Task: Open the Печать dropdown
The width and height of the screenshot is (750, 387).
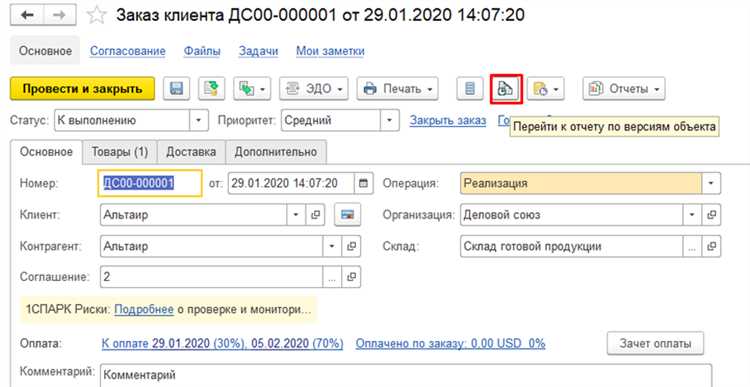Action: (x=397, y=88)
